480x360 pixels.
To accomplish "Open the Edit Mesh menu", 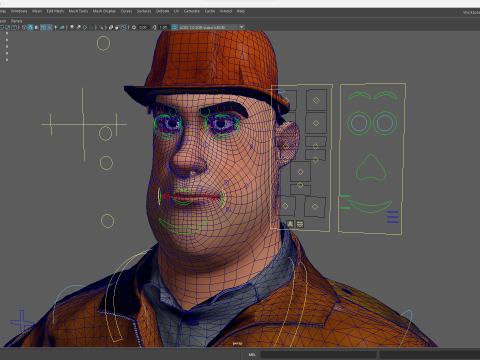I will pos(55,11).
